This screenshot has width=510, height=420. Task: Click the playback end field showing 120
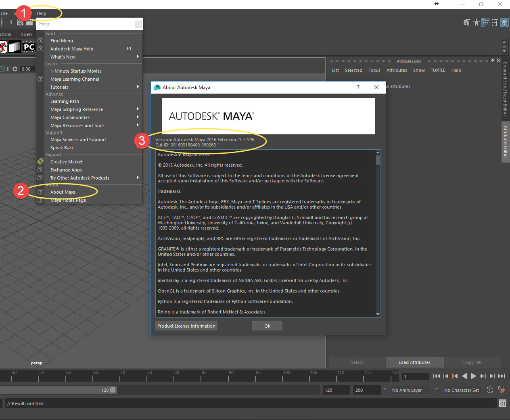tap(336, 390)
